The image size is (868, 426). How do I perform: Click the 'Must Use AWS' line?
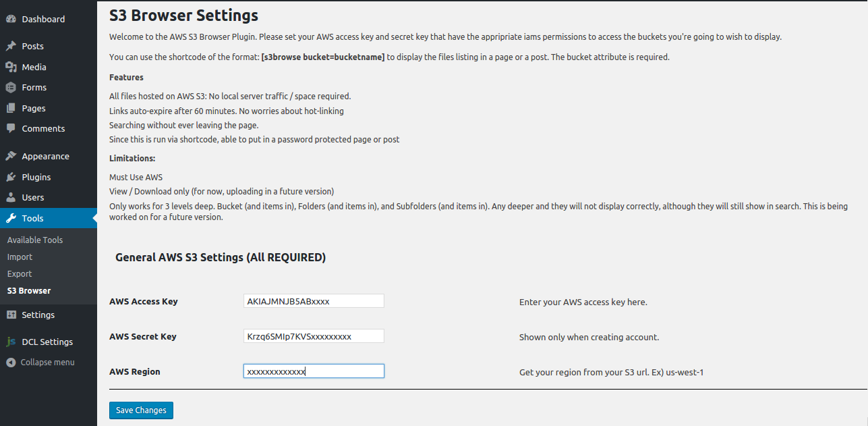[x=136, y=178]
